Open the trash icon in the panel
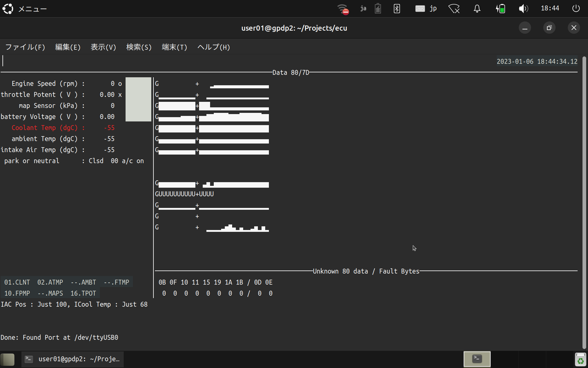Image resolution: width=588 pixels, height=368 pixels. [580, 359]
